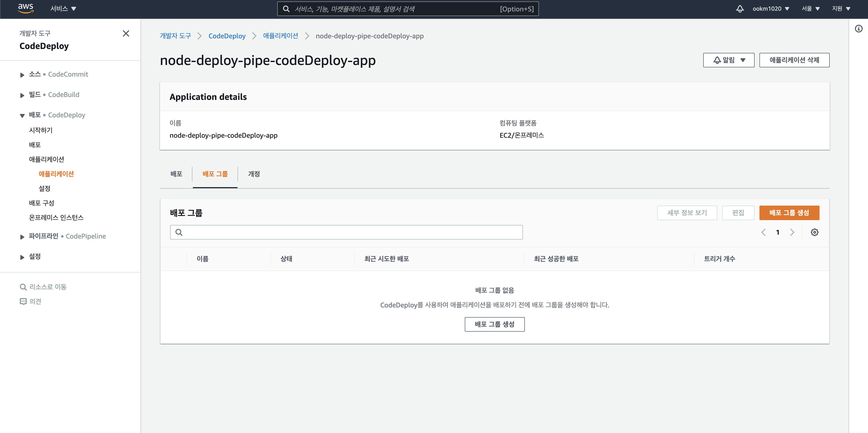Image resolution: width=868 pixels, height=433 pixels.
Task: Open table preferences gear icon
Action: click(814, 232)
